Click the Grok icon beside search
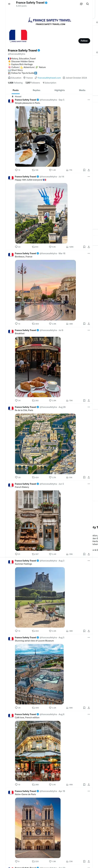The height and width of the screenshot is (868, 98). pos(81,4)
